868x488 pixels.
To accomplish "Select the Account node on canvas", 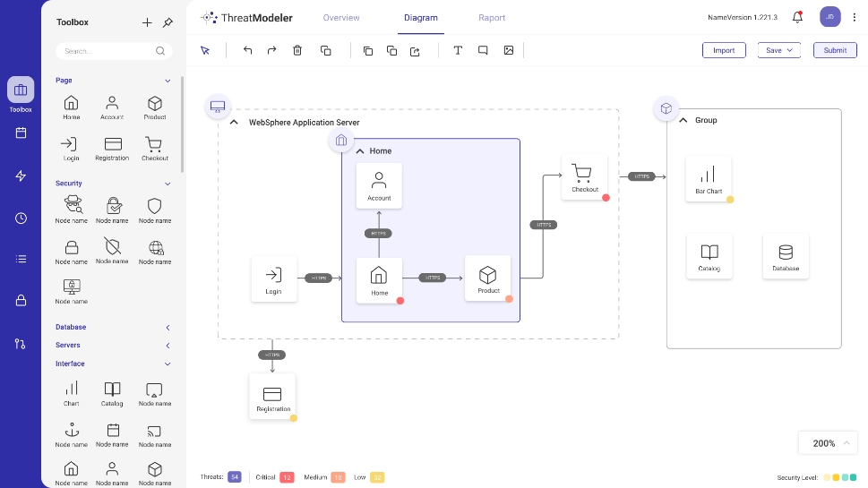I will (379, 185).
